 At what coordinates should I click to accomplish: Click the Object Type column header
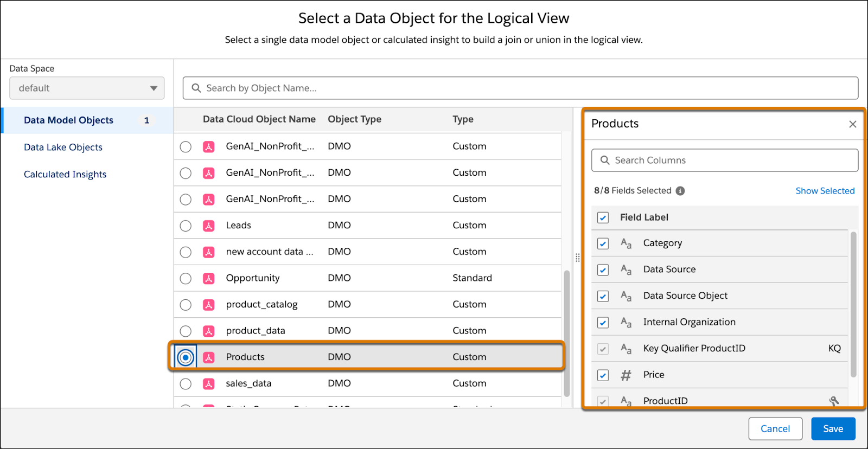[x=355, y=119]
